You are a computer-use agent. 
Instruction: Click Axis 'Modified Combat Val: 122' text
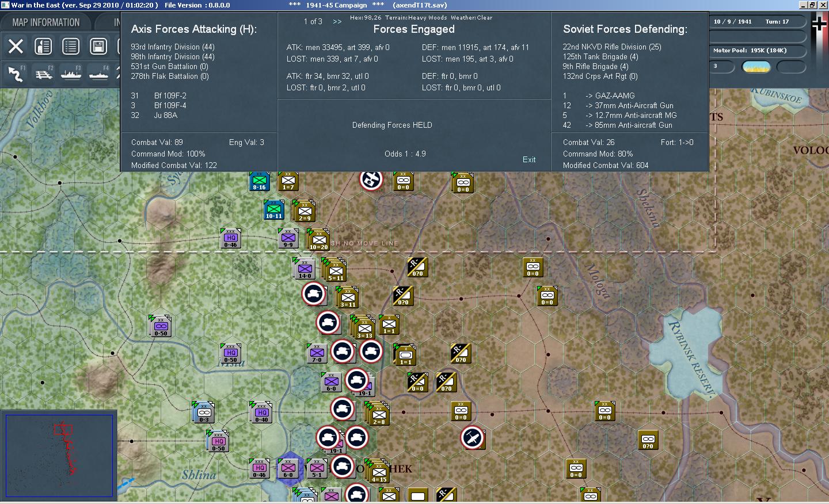(174, 166)
